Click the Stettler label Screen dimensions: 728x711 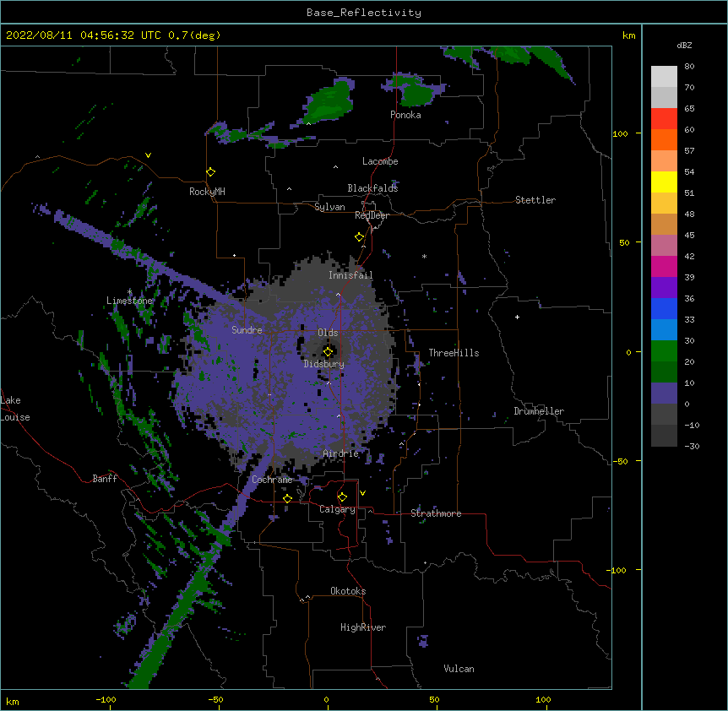coord(535,200)
